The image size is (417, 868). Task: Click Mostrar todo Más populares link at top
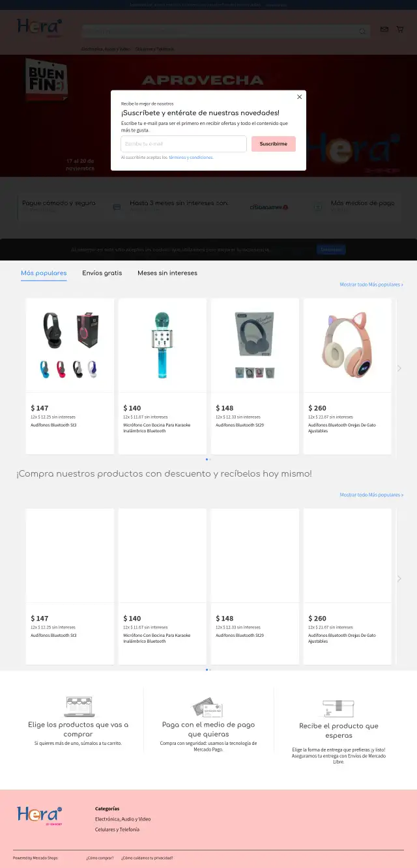coord(371,285)
